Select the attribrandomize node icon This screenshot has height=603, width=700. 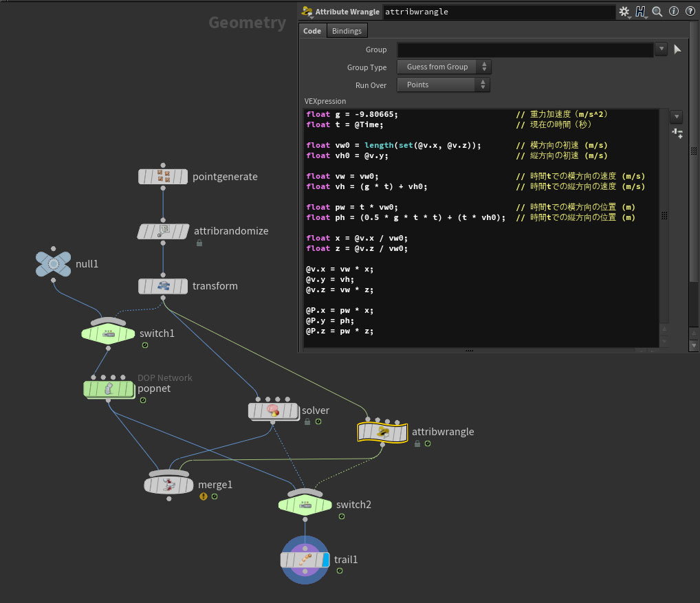(163, 231)
